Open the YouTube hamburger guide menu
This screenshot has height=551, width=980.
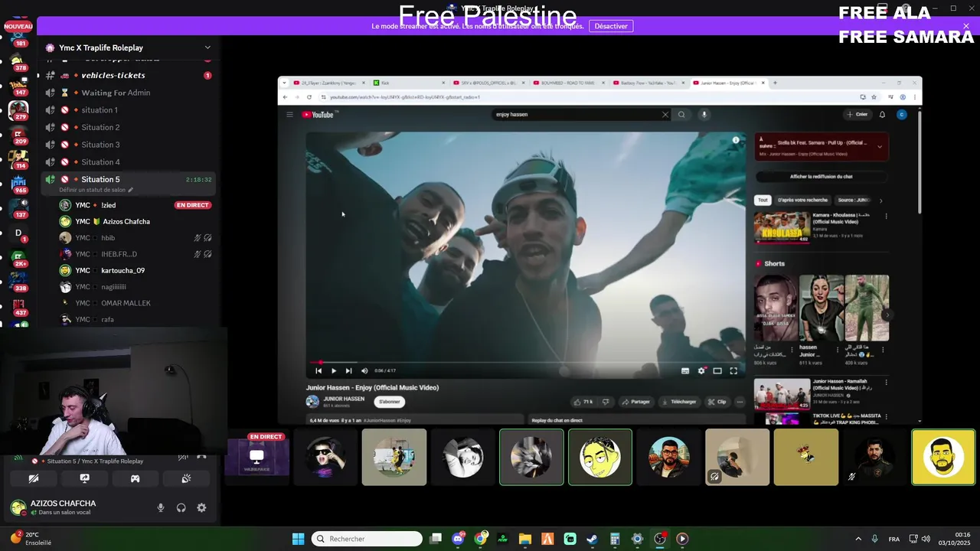point(289,115)
